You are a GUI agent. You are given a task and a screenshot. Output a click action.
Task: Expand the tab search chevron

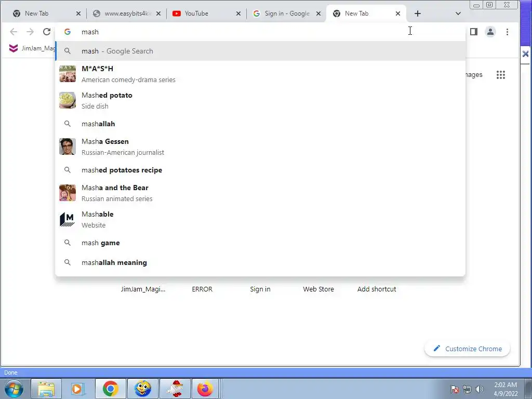pos(458,14)
